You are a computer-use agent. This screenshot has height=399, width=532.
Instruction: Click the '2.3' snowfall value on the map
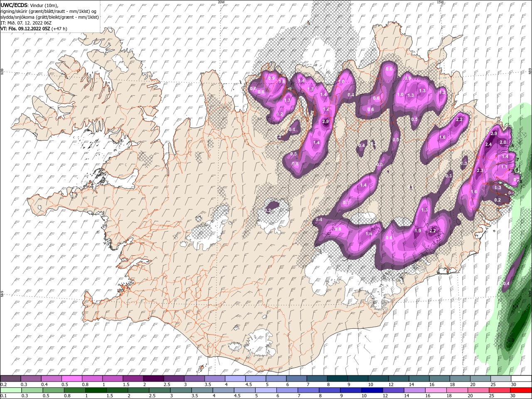click(480, 171)
